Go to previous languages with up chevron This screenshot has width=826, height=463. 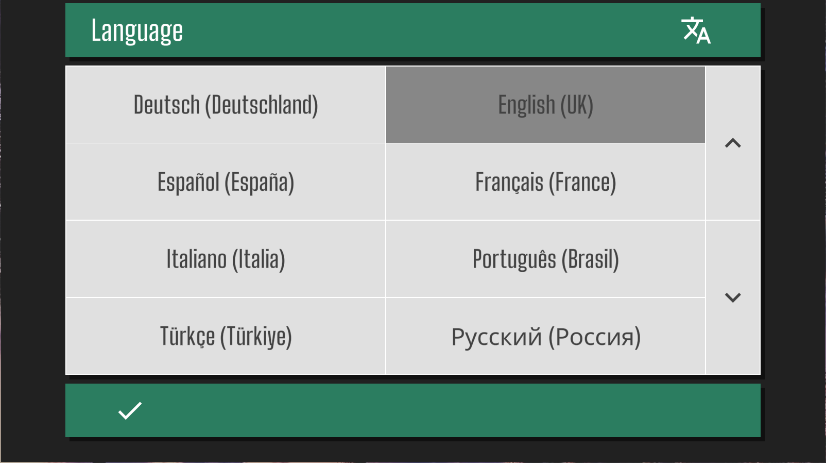tap(733, 143)
